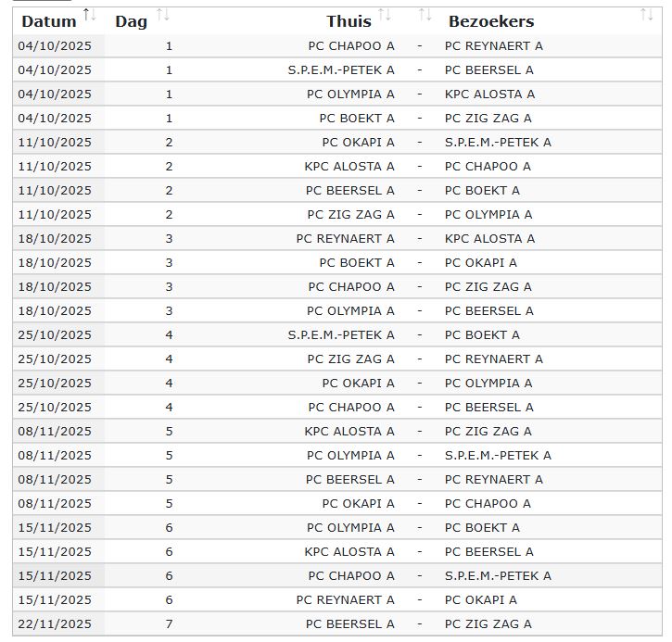
Task: Click the Datum column header text
Action: (49, 21)
